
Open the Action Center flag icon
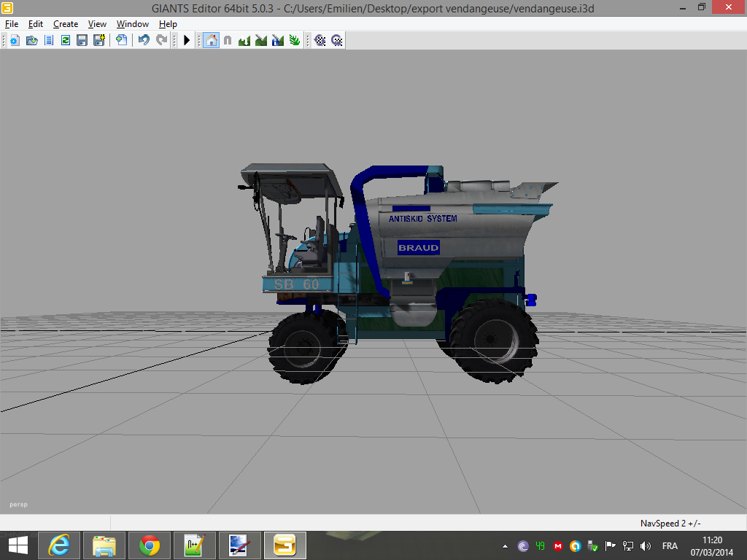pyautogui.click(x=611, y=546)
